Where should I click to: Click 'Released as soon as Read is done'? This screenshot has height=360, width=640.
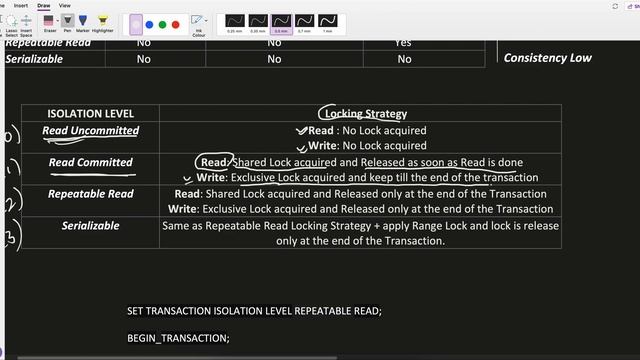point(442,162)
